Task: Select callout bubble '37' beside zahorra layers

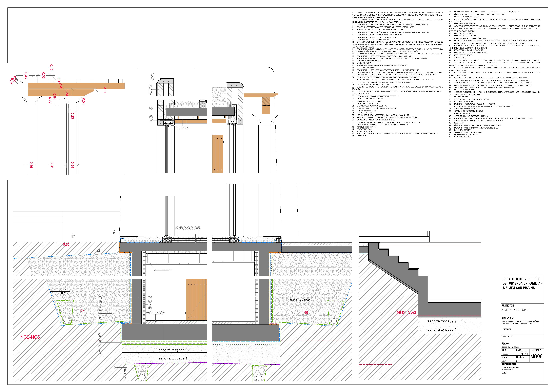Action: point(100,352)
